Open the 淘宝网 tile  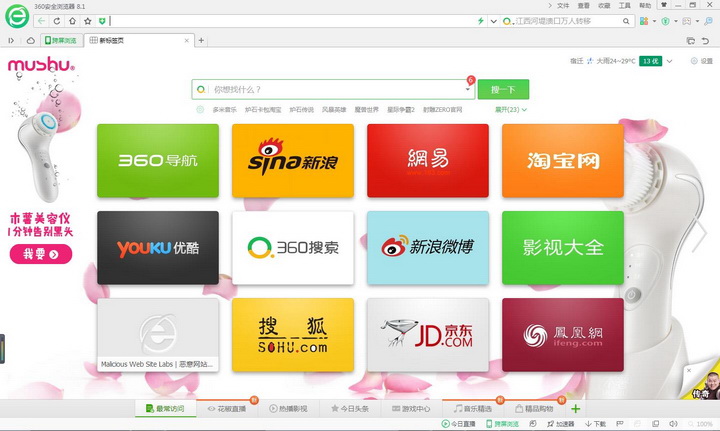(x=563, y=161)
